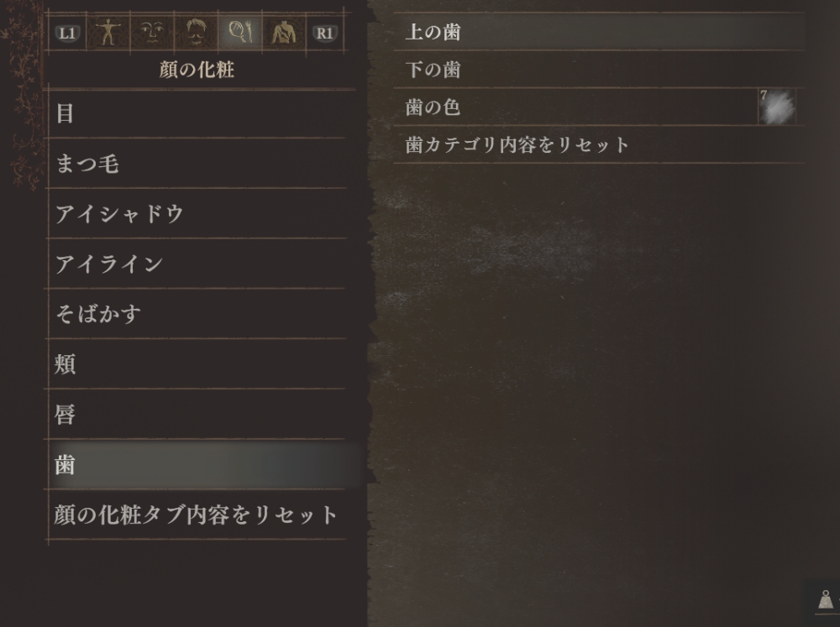This screenshot has height=627, width=840.
Task: Click 顔の化粧タブ内容をリセット reset option
Action: coord(196,515)
